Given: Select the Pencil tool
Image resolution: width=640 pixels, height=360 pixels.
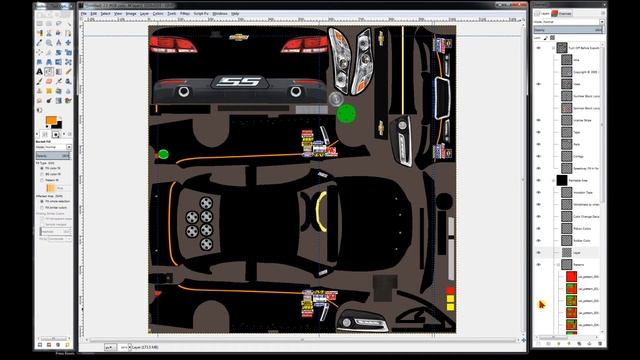Looking at the screenshot, I should pyautogui.click(x=68, y=71).
